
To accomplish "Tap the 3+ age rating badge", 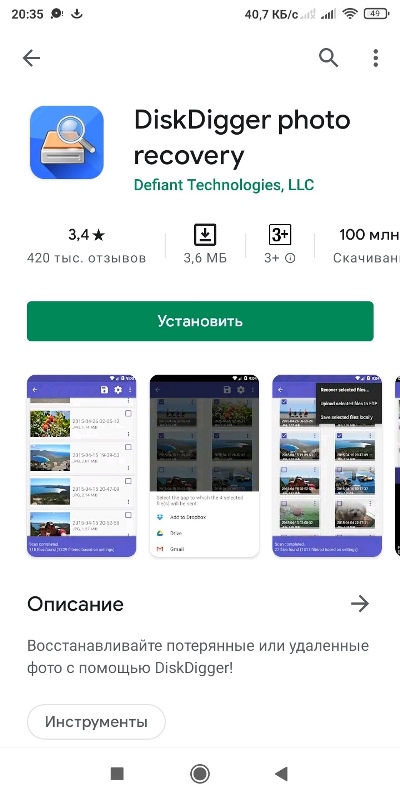I will coord(280,235).
